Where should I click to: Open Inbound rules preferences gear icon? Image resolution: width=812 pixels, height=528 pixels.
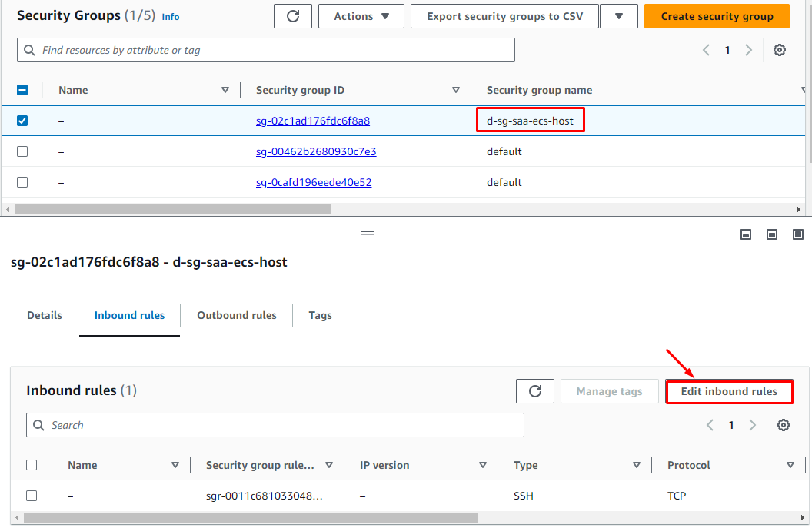[x=783, y=425]
